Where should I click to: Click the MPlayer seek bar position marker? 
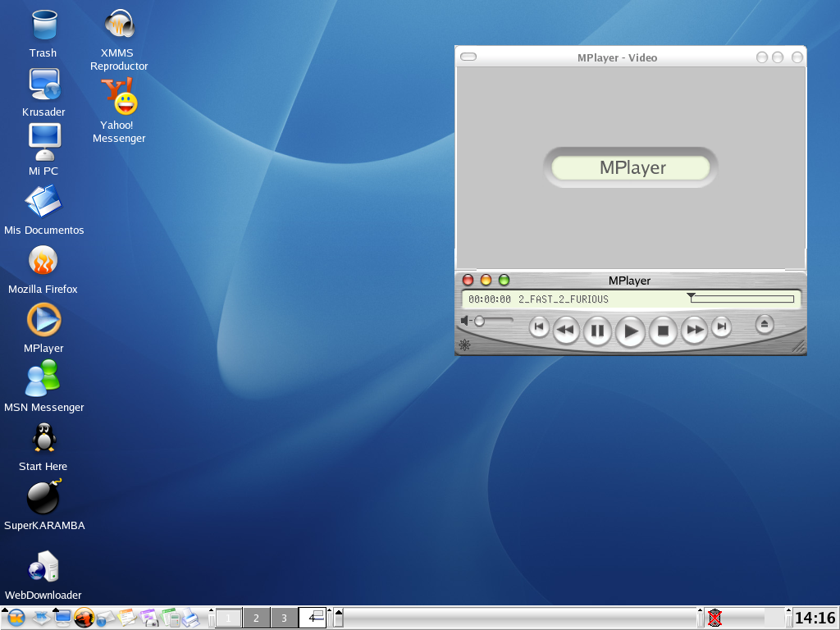click(691, 295)
